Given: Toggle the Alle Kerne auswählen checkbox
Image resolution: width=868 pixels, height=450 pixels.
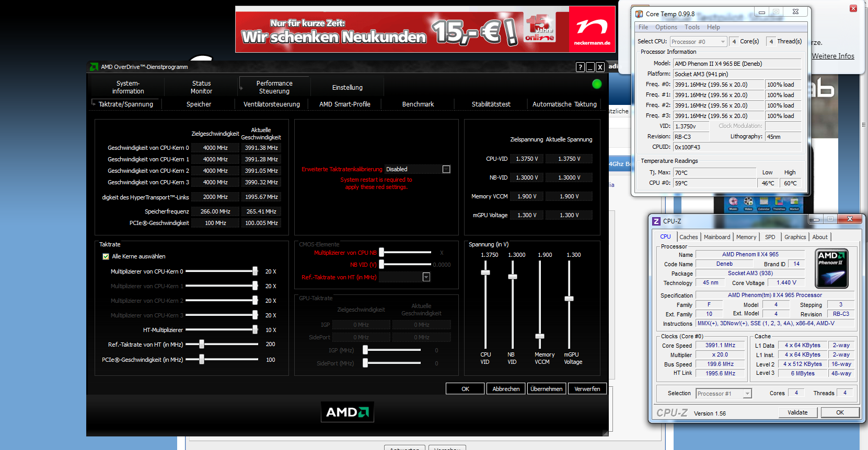Looking at the screenshot, I should coord(106,256).
